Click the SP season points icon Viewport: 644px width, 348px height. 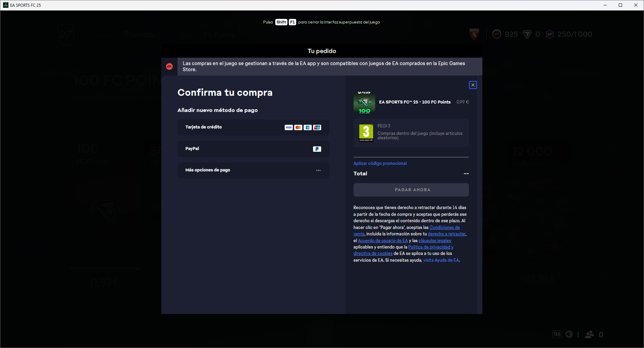pyautogui.click(x=549, y=34)
